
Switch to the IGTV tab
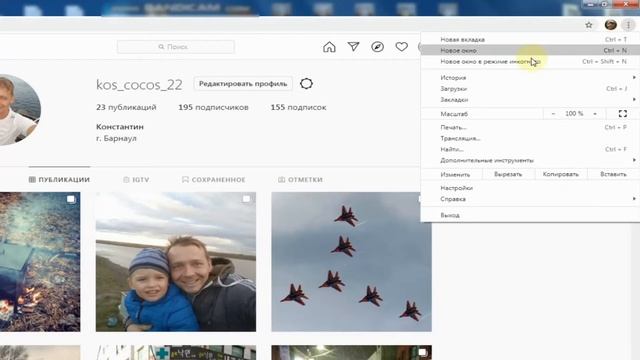[136, 180]
